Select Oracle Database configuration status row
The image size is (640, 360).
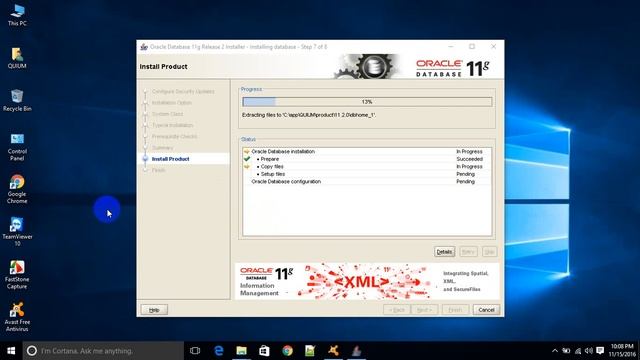click(367, 181)
